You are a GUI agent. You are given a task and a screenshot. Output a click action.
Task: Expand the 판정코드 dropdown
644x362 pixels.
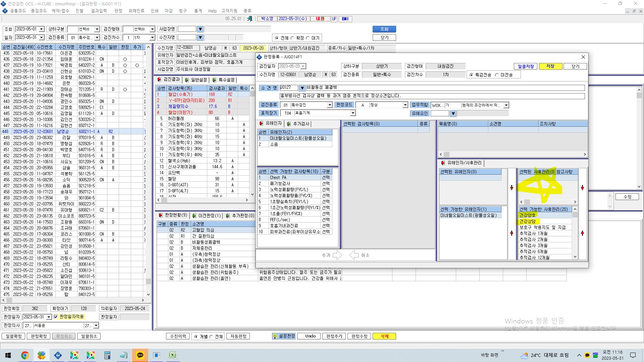click(405, 105)
